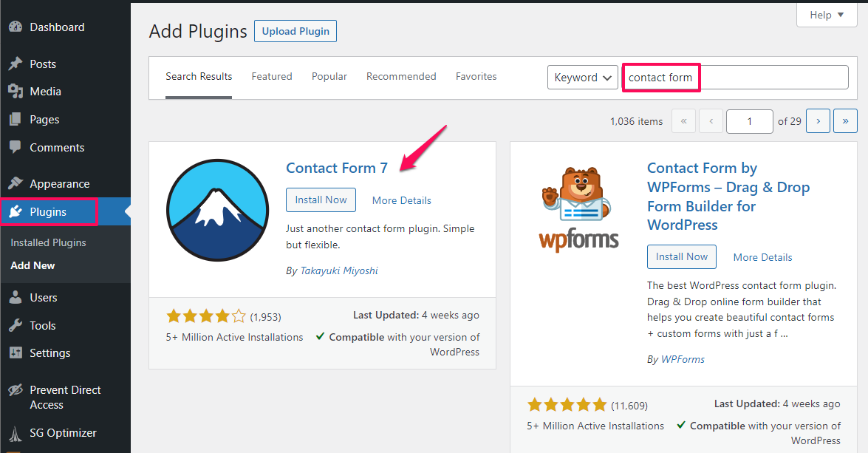Click the Upload Plugin button
This screenshot has width=868, height=453.
295,31
